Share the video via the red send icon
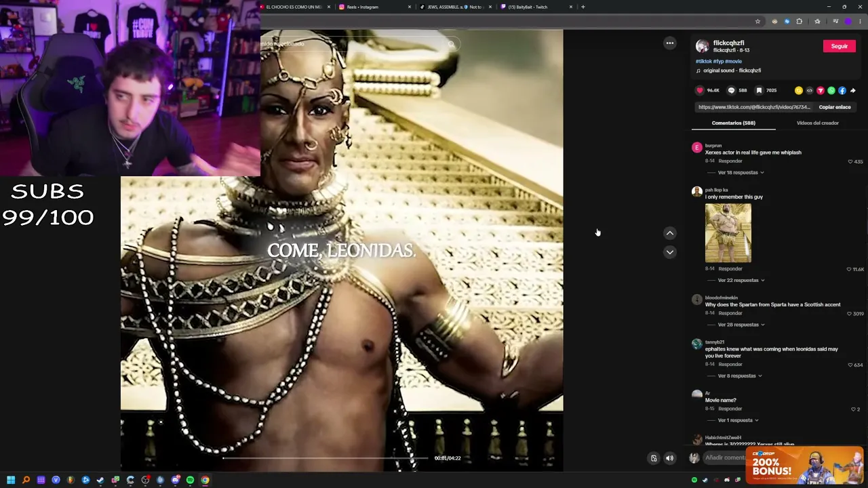The width and height of the screenshot is (868, 488). (x=821, y=90)
